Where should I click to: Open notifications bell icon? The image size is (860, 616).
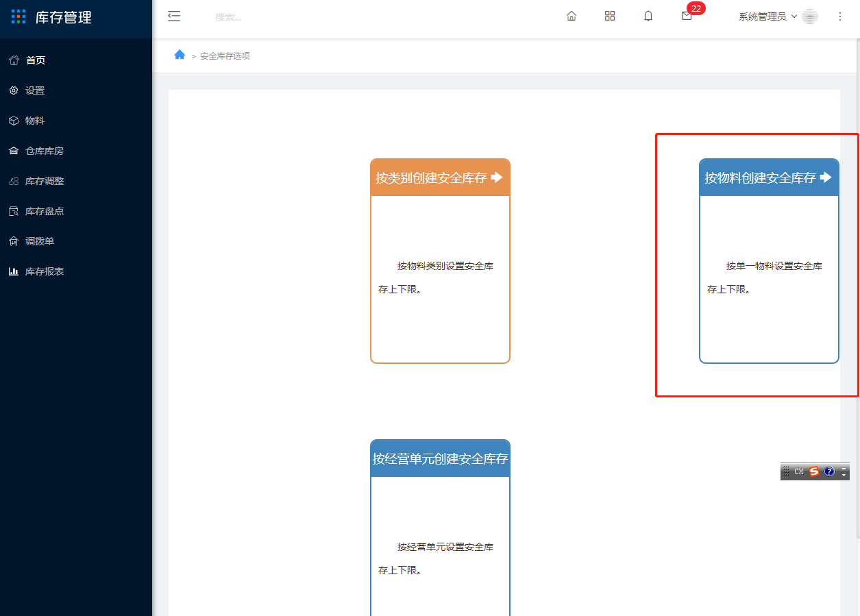click(x=648, y=16)
